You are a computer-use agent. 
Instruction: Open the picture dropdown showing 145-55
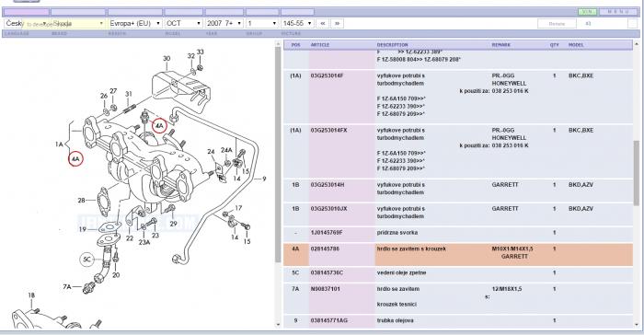point(297,23)
